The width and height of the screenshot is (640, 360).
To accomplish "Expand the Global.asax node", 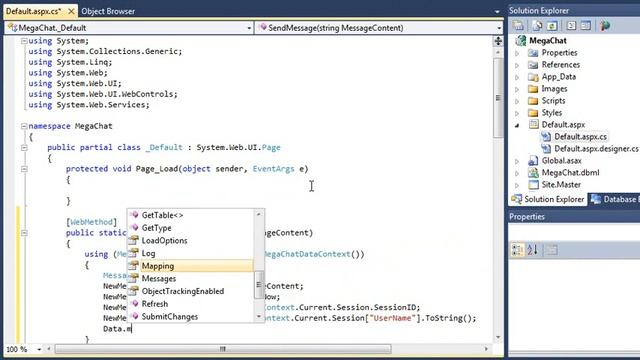I will [517, 161].
